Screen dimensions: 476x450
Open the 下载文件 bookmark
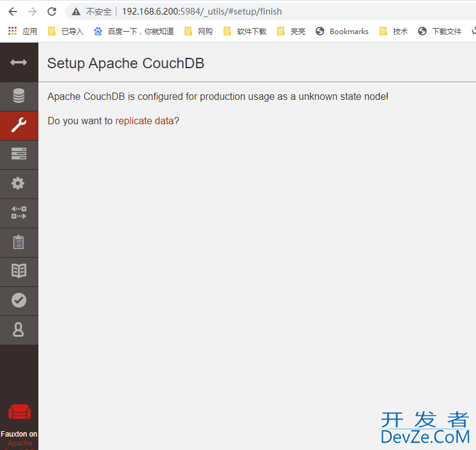pyautogui.click(x=439, y=31)
